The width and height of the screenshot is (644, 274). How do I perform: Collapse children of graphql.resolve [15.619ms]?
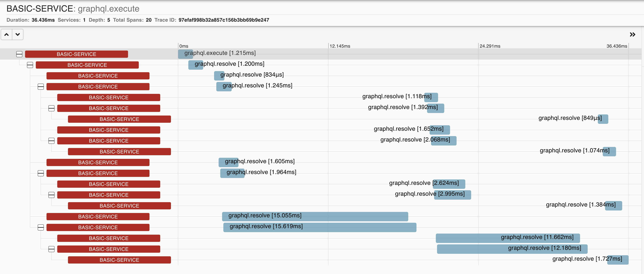41,227
